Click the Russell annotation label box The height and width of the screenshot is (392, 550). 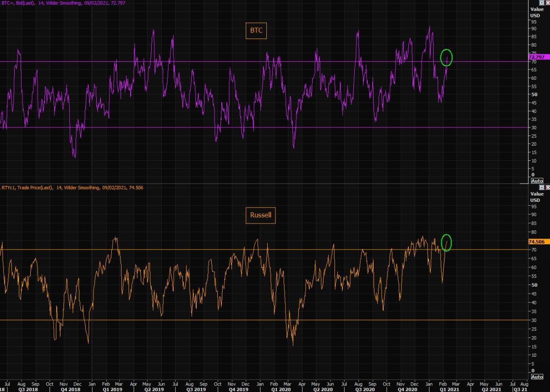(261, 216)
